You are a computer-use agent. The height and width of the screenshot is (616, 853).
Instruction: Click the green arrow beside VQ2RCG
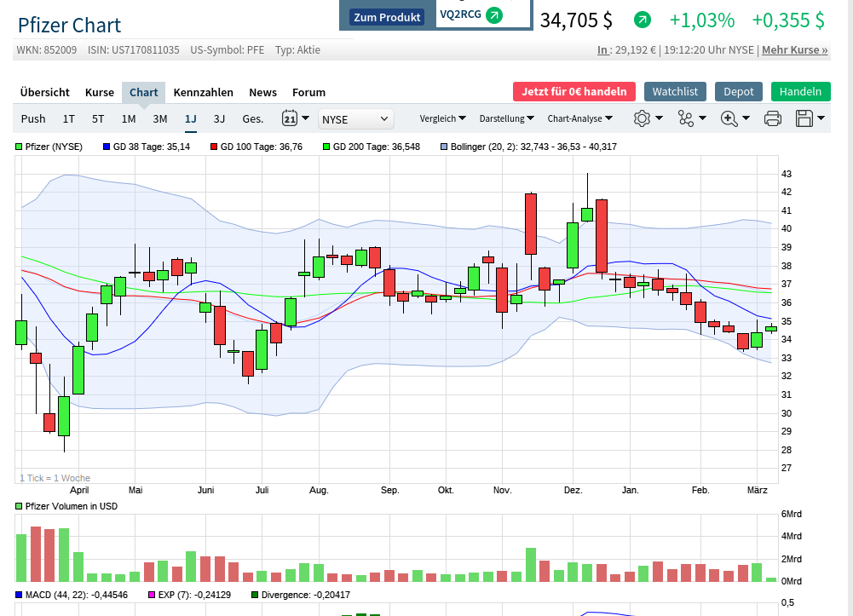494,15
